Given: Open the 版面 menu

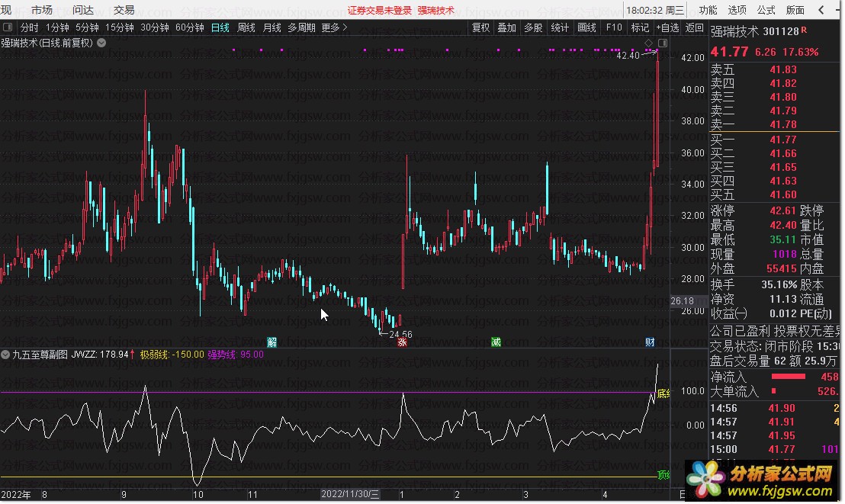Looking at the screenshot, I should 795,10.
